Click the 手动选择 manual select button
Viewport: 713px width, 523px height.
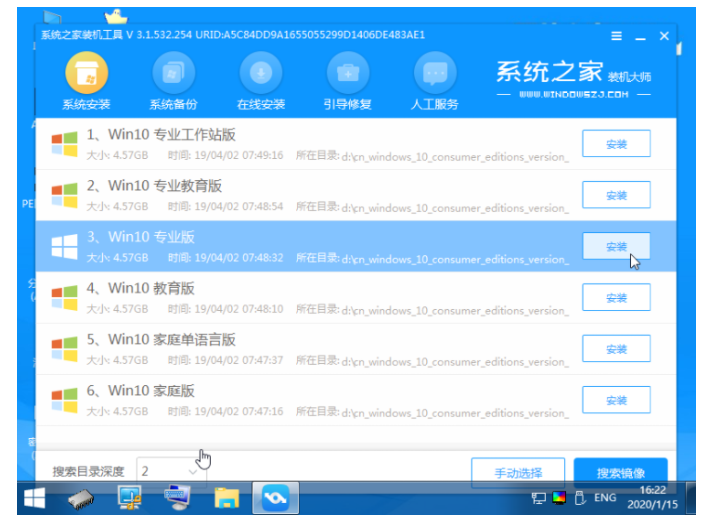[518, 472]
